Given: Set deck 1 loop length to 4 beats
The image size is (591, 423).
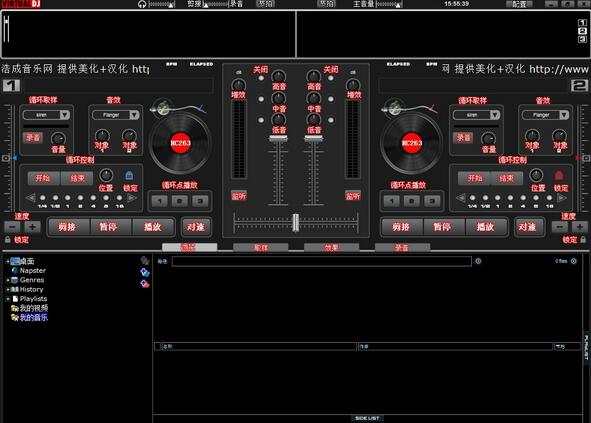Looking at the screenshot, I should 93,198.
